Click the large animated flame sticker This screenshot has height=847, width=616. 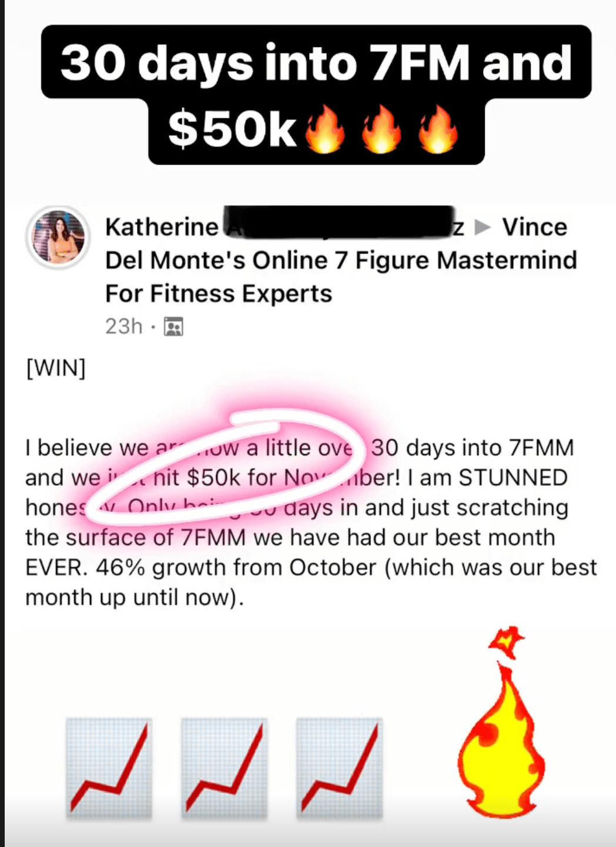click(x=503, y=722)
